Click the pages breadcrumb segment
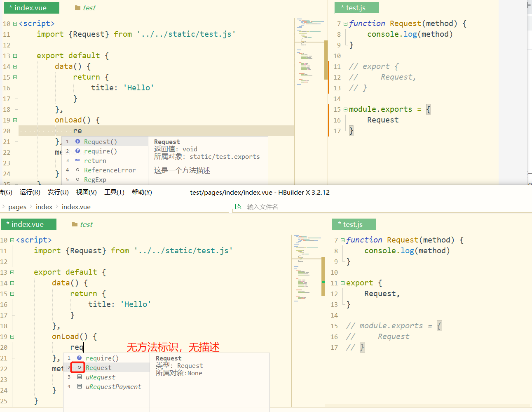This screenshot has height=412, width=532. pyautogui.click(x=17, y=207)
